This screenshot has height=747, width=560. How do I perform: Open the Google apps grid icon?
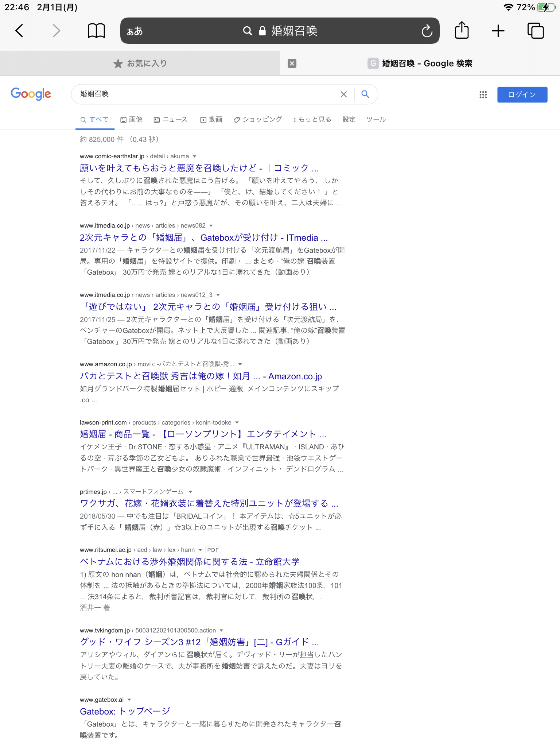[x=483, y=94]
